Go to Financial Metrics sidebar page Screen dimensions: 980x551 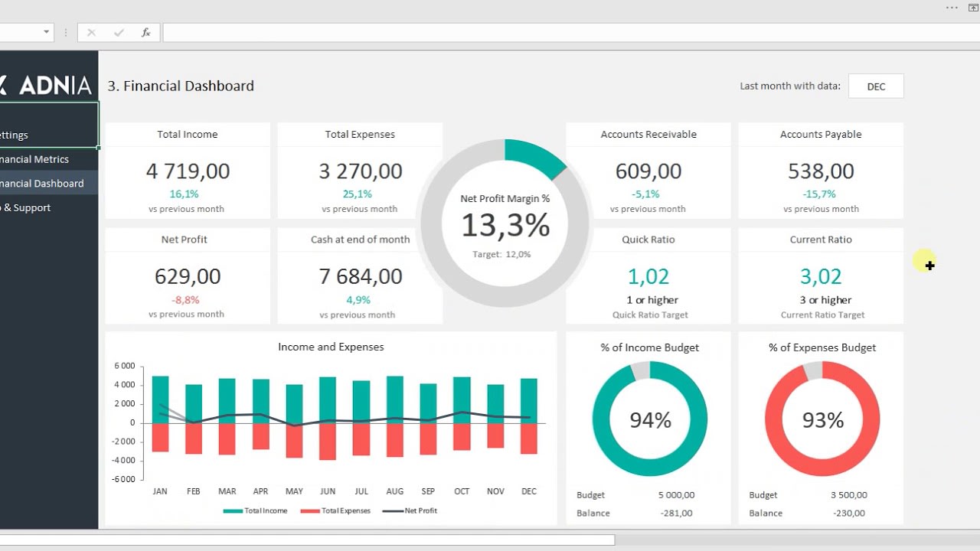[x=35, y=159]
